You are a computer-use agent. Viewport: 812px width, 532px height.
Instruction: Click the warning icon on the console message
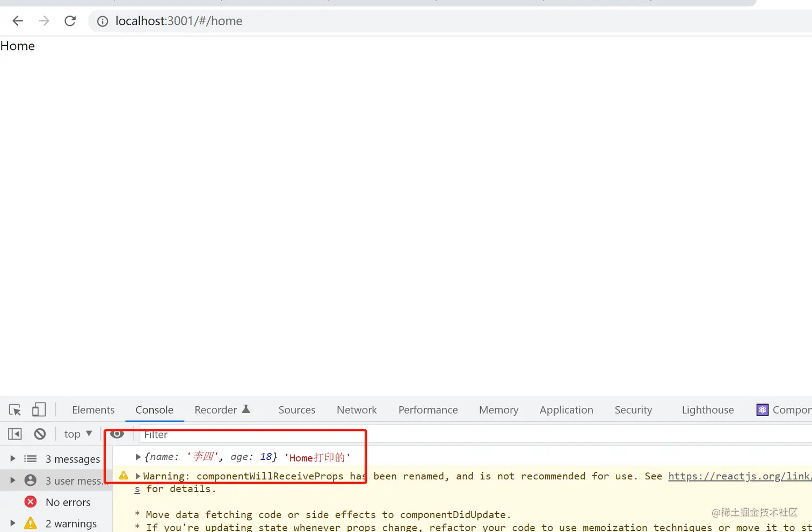coord(124,476)
